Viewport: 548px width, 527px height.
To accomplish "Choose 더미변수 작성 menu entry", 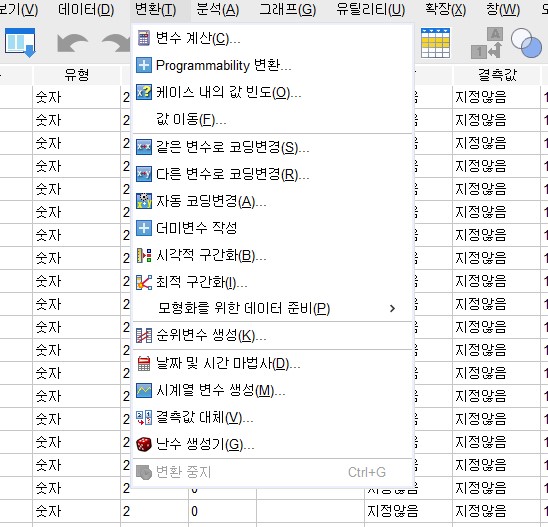I will (273, 228).
